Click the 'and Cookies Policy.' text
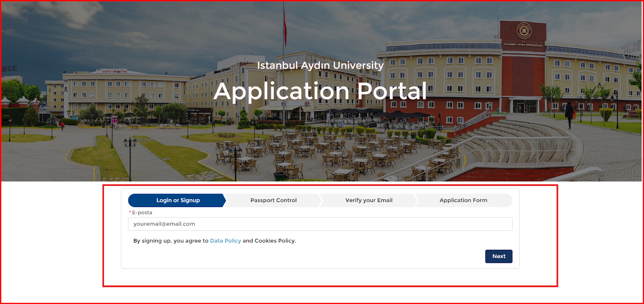This screenshot has height=304, width=644. [x=269, y=241]
